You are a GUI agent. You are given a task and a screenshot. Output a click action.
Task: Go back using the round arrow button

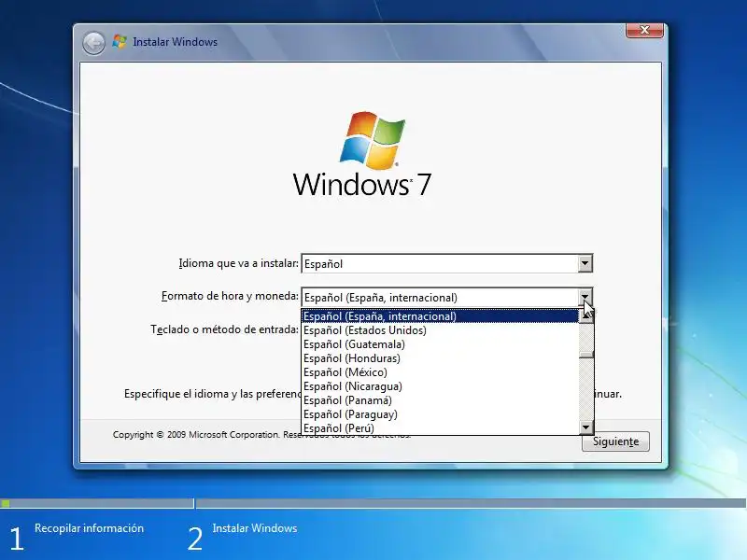tap(93, 43)
